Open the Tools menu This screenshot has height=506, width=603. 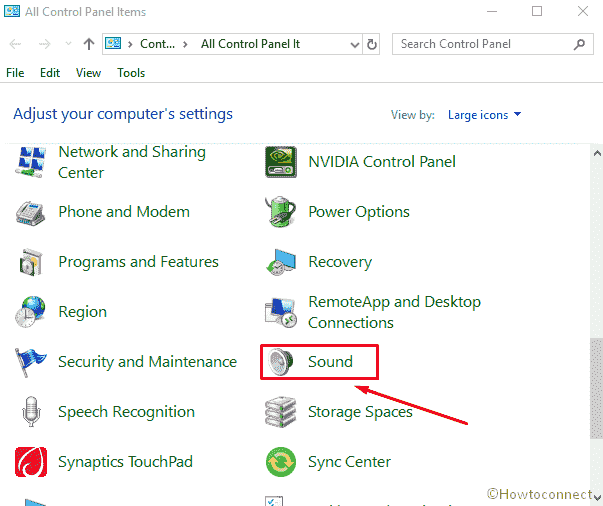point(131,73)
